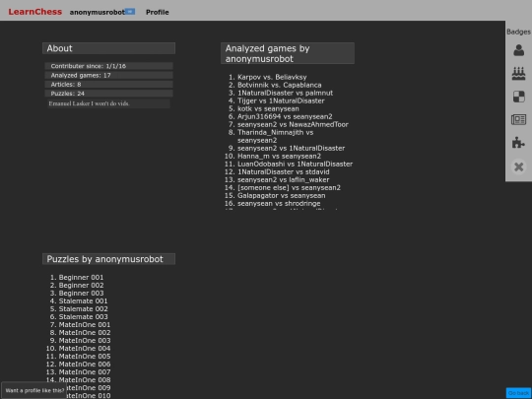Click anonymusrobot username in header
This screenshot has height=399, width=532.
coord(97,12)
